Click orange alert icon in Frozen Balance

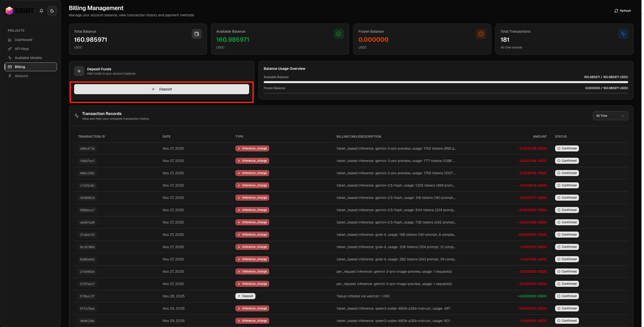(481, 34)
